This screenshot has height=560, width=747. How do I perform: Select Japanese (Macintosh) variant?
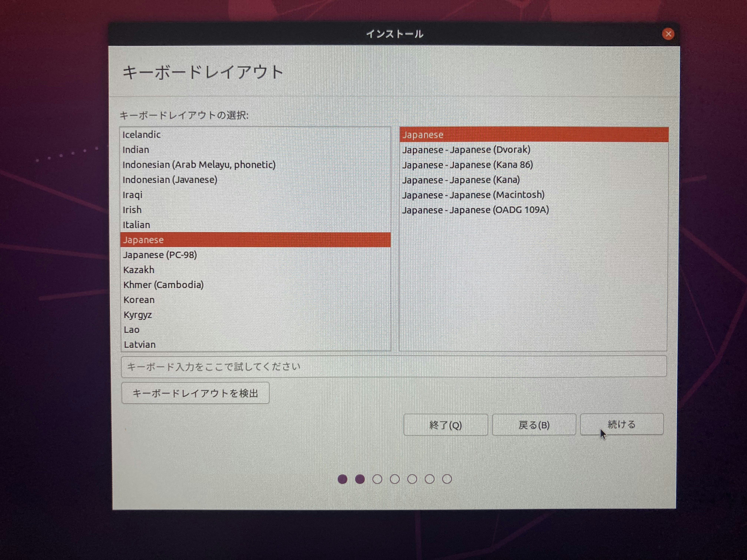pyautogui.click(x=473, y=195)
